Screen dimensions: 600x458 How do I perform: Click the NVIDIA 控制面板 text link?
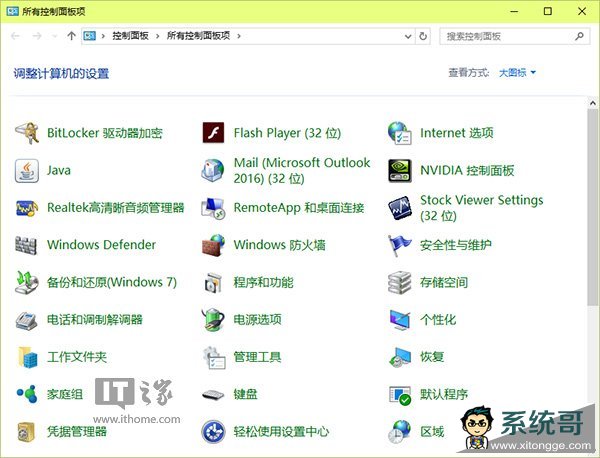point(467,170)
